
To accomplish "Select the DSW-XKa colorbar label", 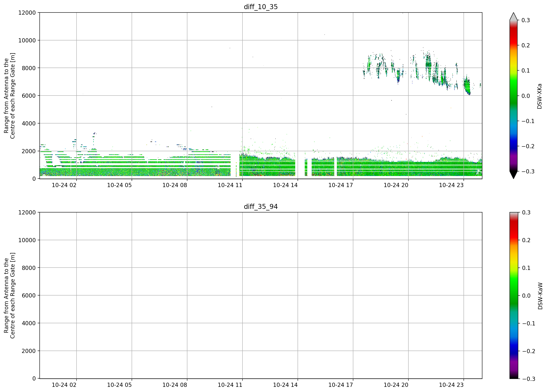I will (x=539, y=96).
